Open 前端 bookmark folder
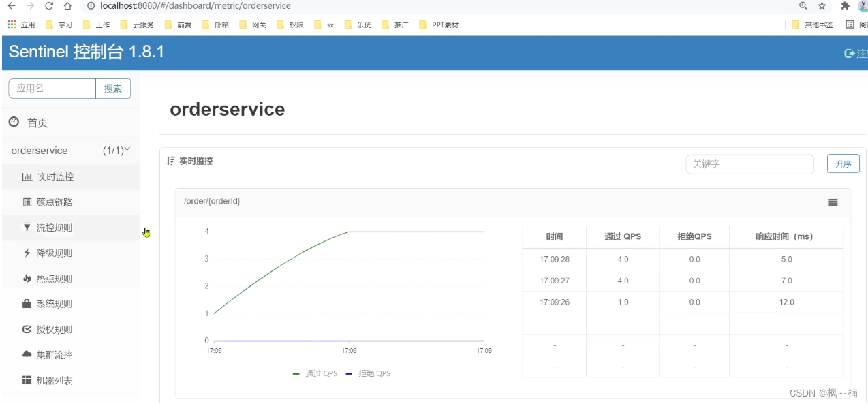 [x=178, y=25]
